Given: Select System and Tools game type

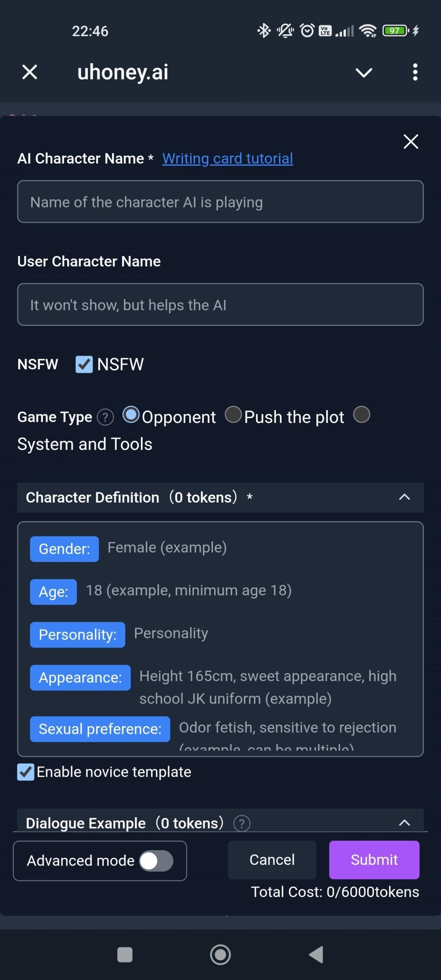Looking at the screenshot, I should pos(362,415).
